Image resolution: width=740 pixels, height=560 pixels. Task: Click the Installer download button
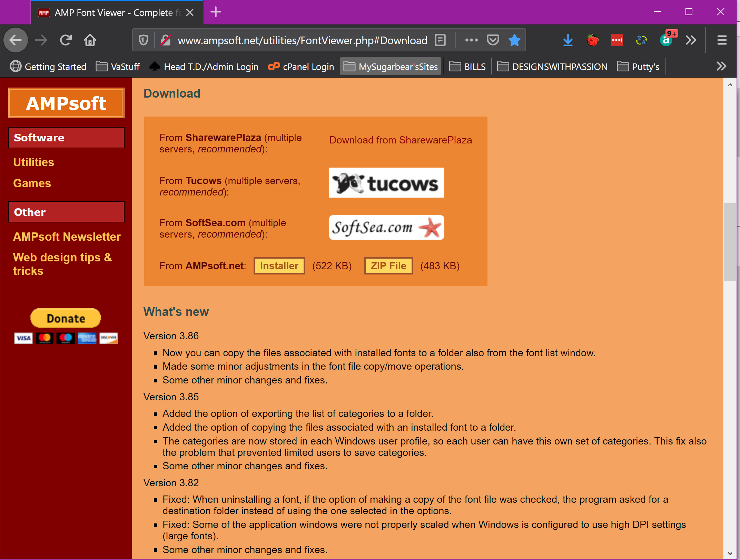(279, 266)
